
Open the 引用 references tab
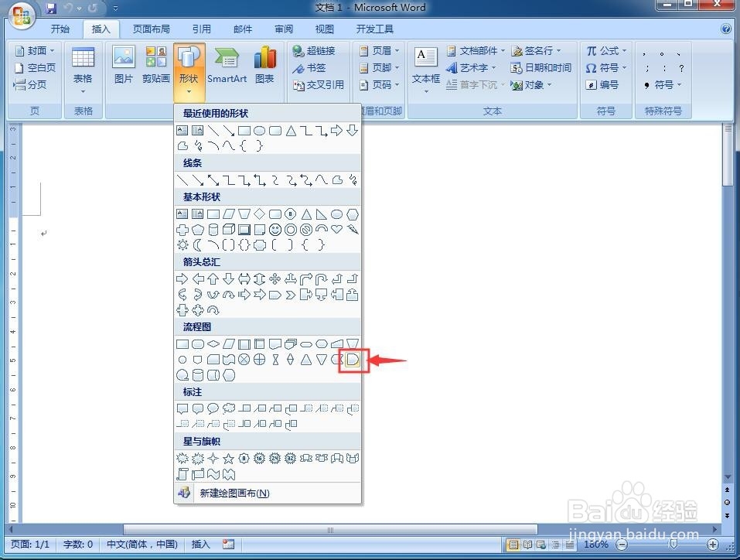pyautogui.click(x=202, y=29)
